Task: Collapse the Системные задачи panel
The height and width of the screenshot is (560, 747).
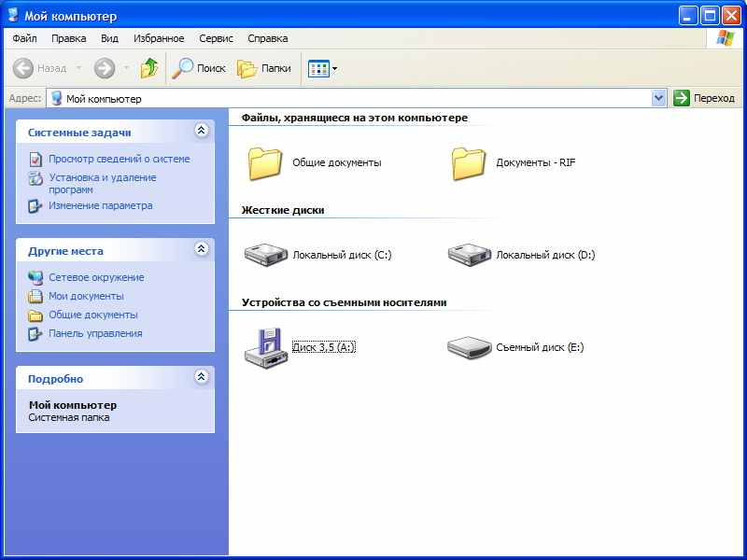Action: pyautogui.click(x=202, y=130)
